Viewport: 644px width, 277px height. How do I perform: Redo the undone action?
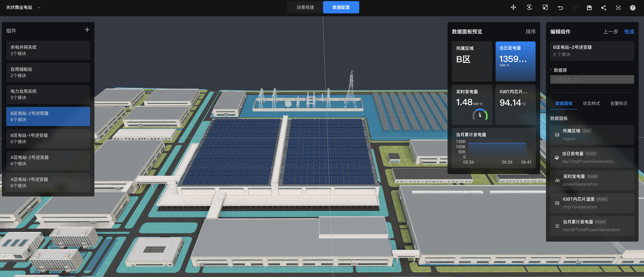(575, 8)
